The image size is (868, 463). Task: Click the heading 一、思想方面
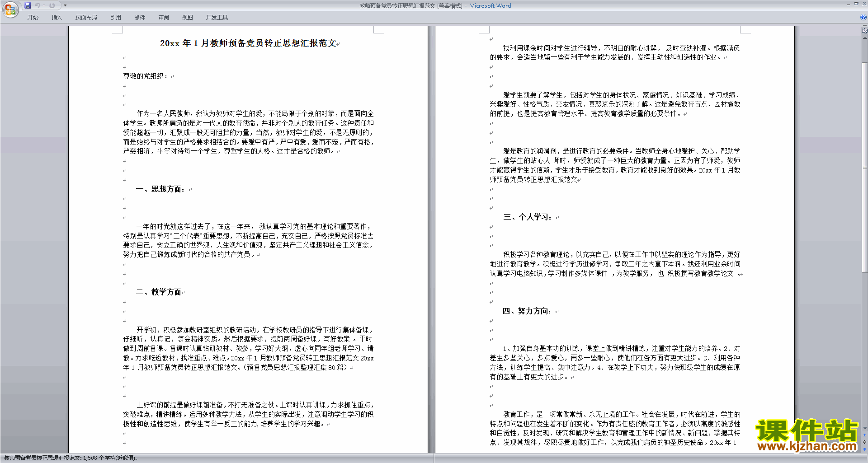coord(160,189)
